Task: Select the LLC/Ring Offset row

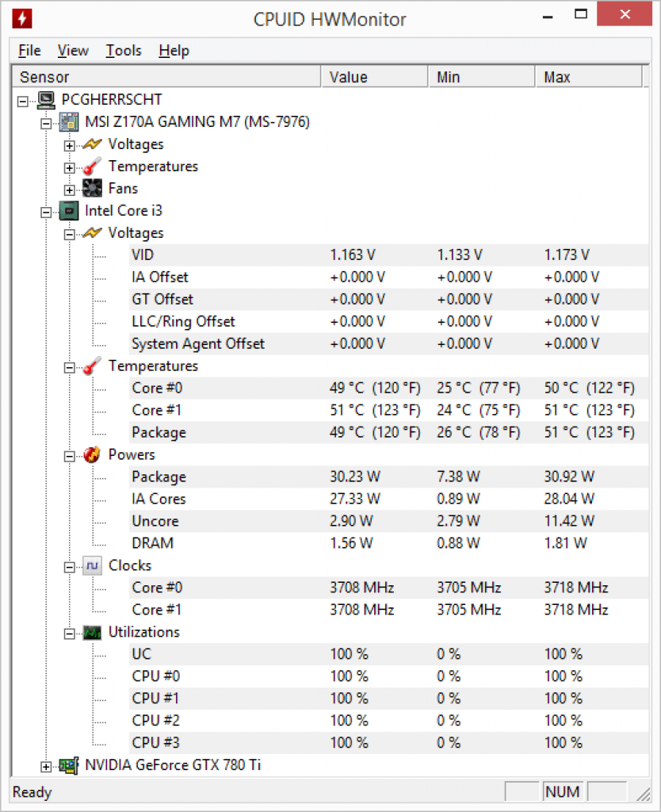Action: click(389, 322)
